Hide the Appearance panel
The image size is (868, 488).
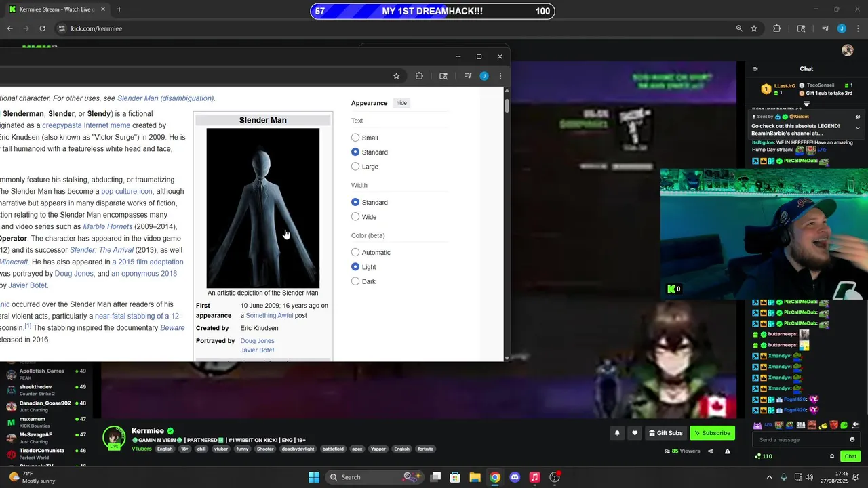coord(401,103)
